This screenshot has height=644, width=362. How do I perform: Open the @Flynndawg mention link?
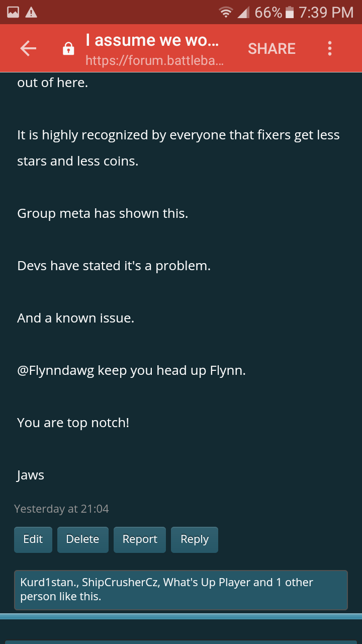tap(55, 371)
